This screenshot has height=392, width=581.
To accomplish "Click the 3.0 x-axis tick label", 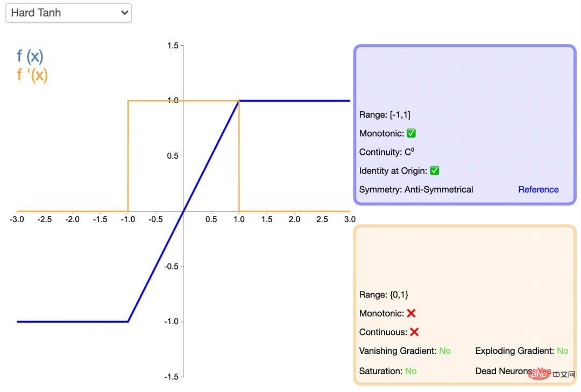I will (x=350, y=219).
